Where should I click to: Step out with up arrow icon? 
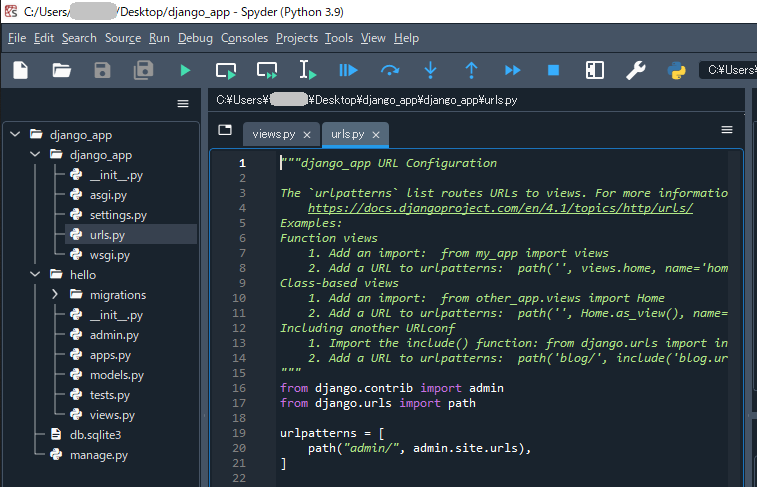point(471,70)
